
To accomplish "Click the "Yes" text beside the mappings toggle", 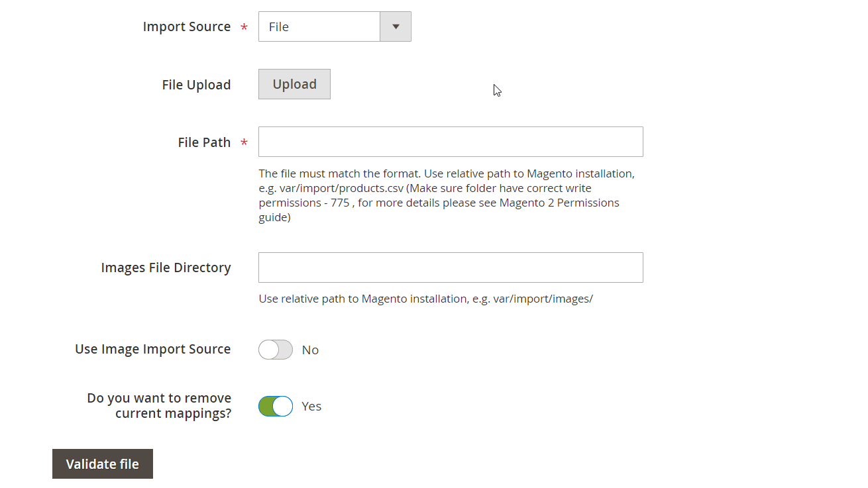I will click(311, 406).
